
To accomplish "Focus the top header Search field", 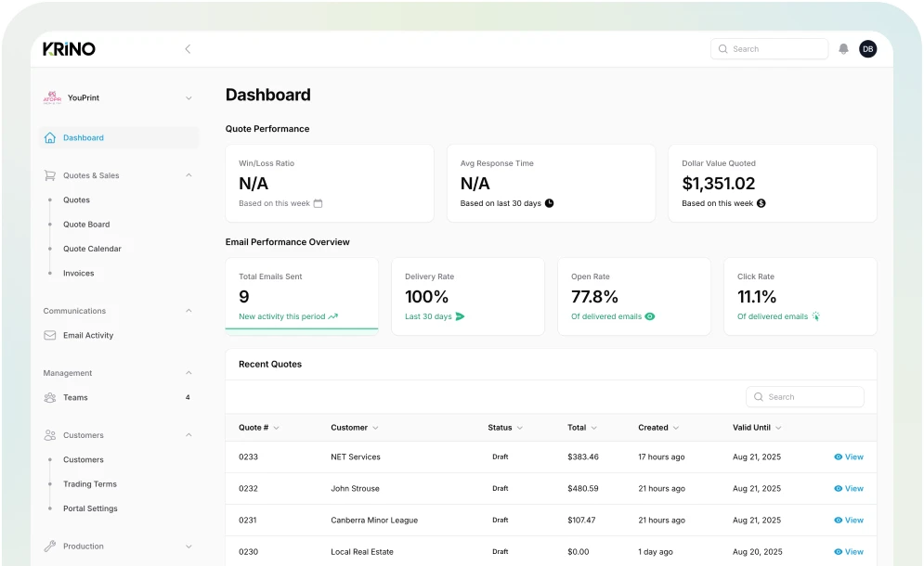I will pyautogui.click(x=770, y=49).
